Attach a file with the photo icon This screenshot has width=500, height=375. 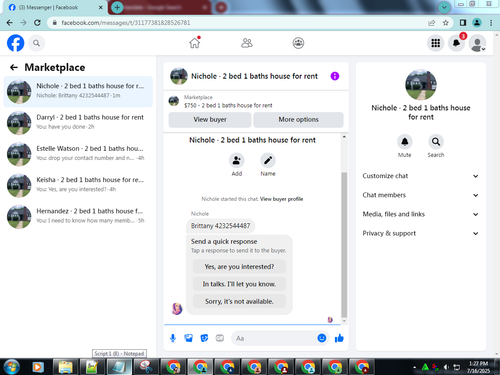[188, 338]
